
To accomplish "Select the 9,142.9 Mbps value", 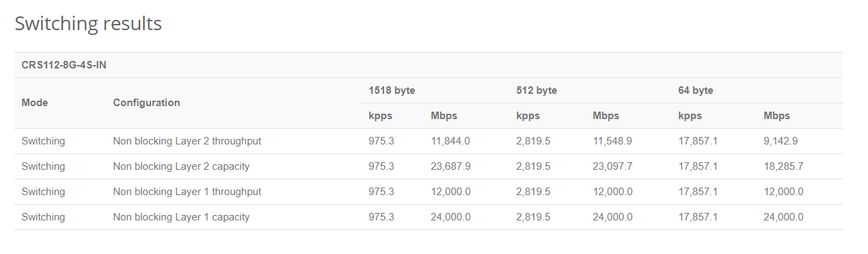I will [x=781, y=141].
